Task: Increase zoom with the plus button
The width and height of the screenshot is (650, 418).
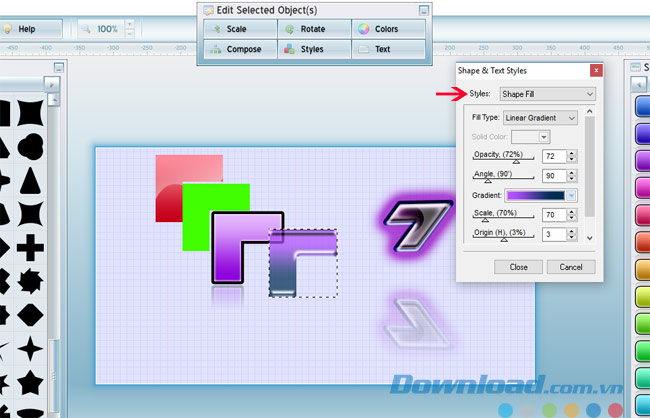Action: (129, 24)
